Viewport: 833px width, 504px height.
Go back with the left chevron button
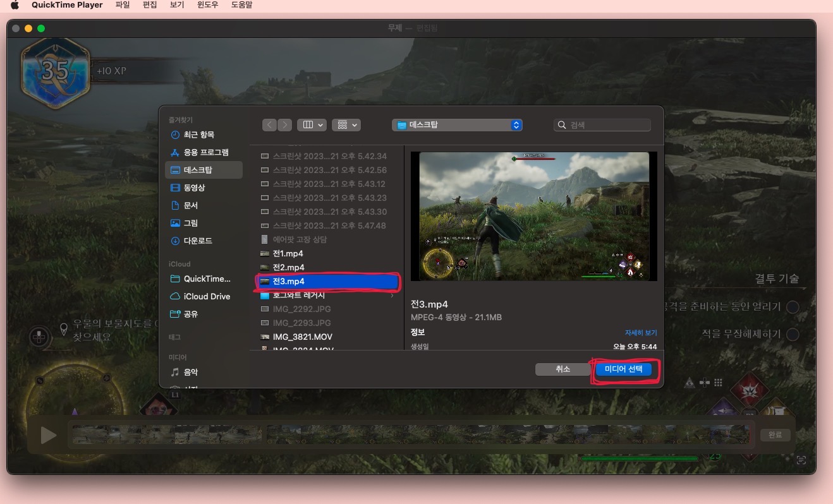270,125
